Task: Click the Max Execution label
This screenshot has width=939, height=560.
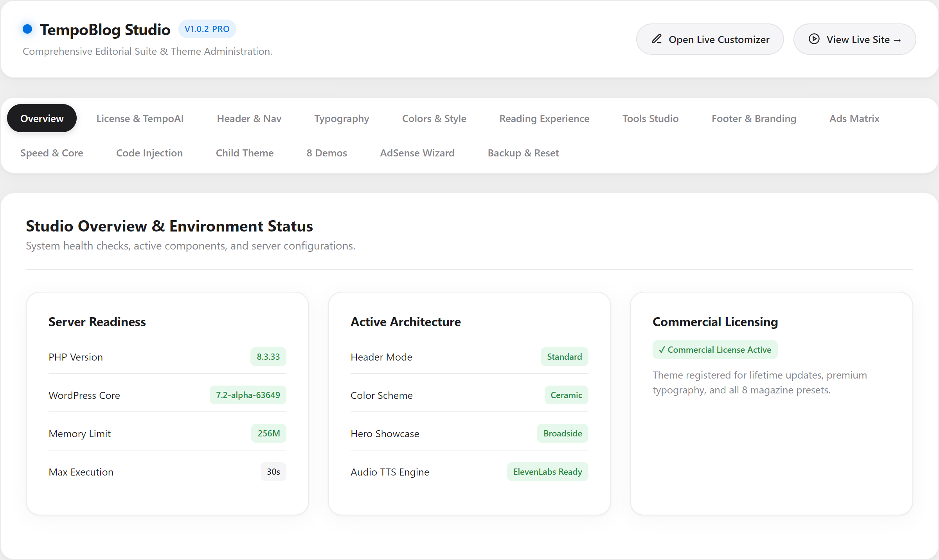Action: [81, 472]
